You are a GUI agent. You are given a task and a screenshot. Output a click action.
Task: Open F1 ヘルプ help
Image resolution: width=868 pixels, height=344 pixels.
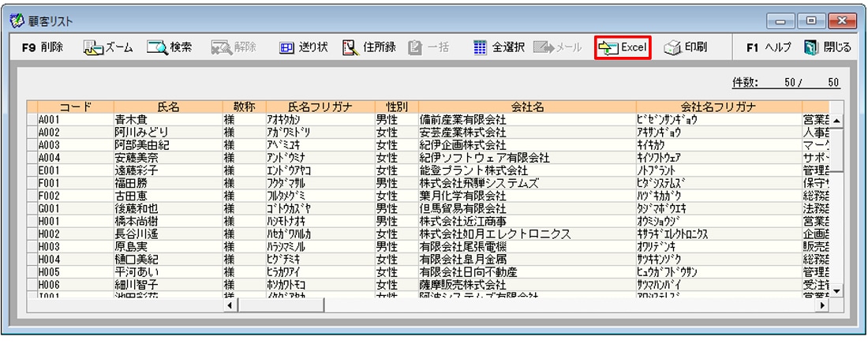(x=769, y=48)
